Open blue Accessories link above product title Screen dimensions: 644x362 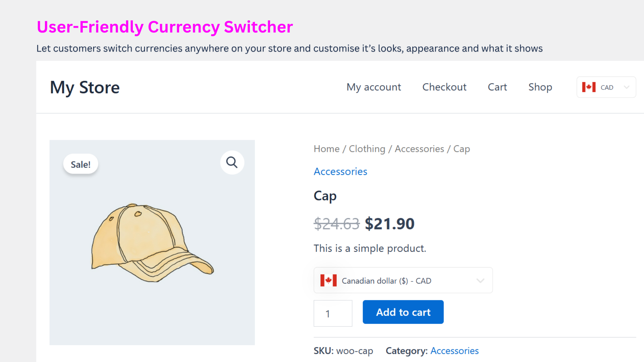(340, 172)
